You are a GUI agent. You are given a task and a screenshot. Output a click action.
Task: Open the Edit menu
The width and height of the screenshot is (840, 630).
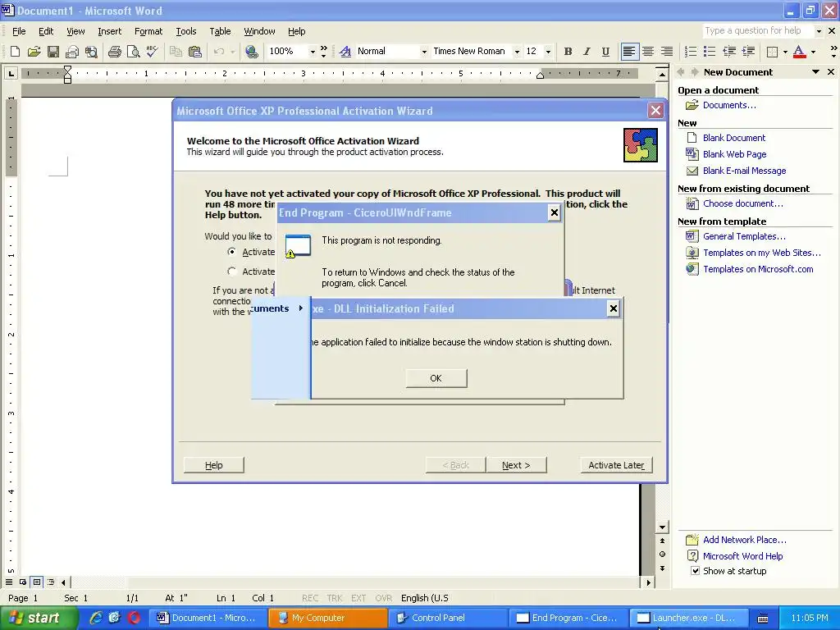pos(46,31)
